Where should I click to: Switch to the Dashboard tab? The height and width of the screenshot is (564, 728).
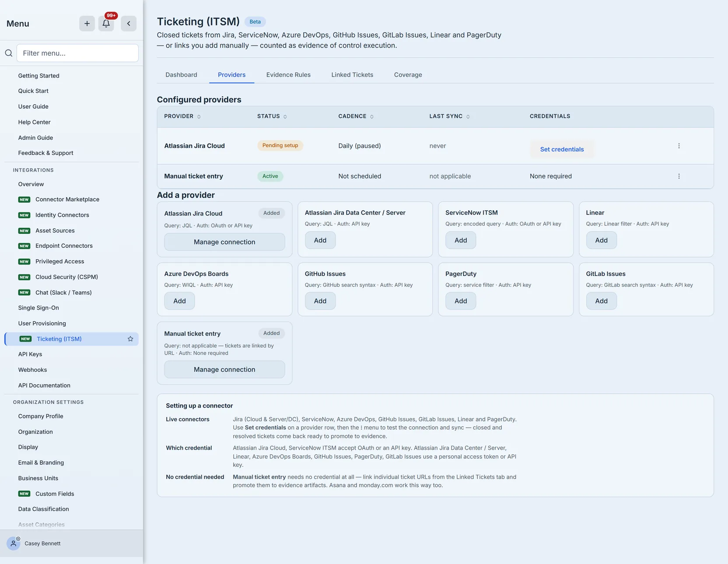pos(181,75)
